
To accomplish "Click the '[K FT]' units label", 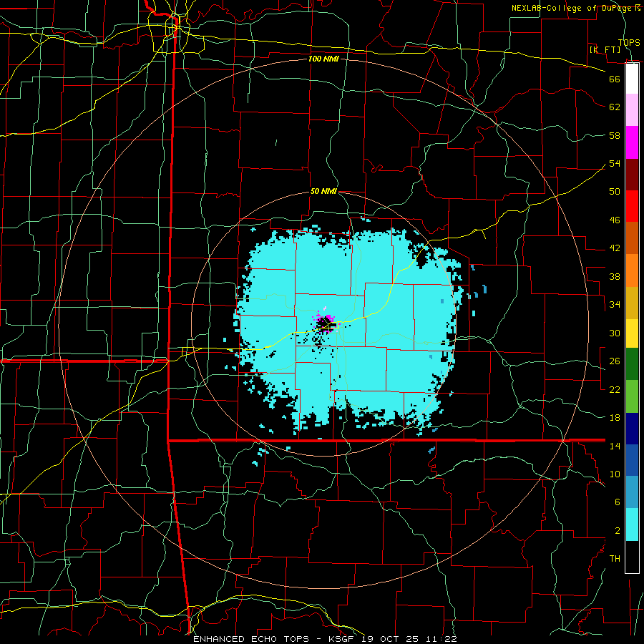I will tap(605, 49).
